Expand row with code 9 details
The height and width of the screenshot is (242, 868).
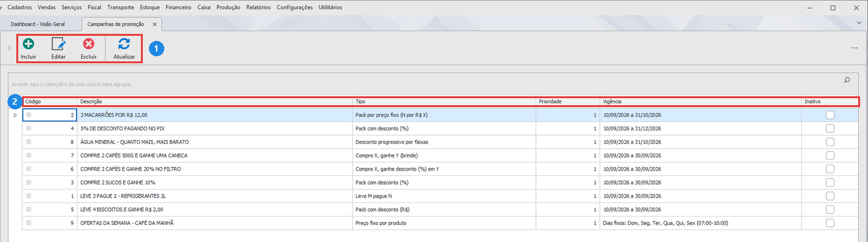pyautogui.click(x=29, y=223)
